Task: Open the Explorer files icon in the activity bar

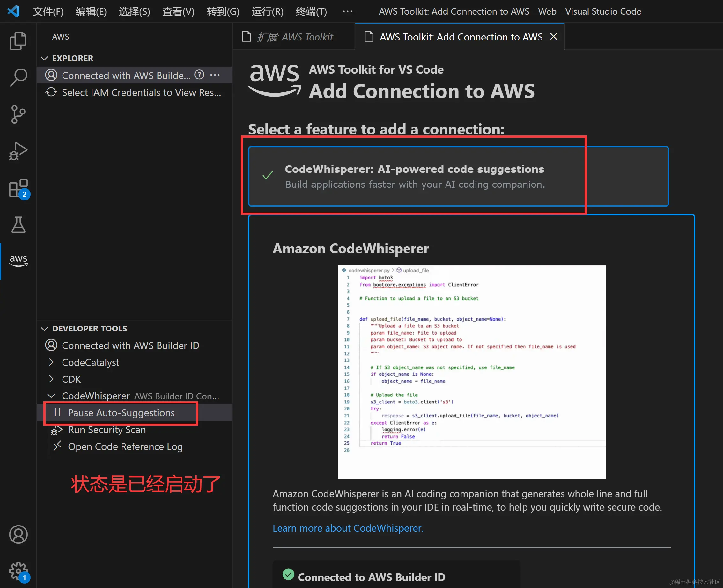Action: (18, 41)
